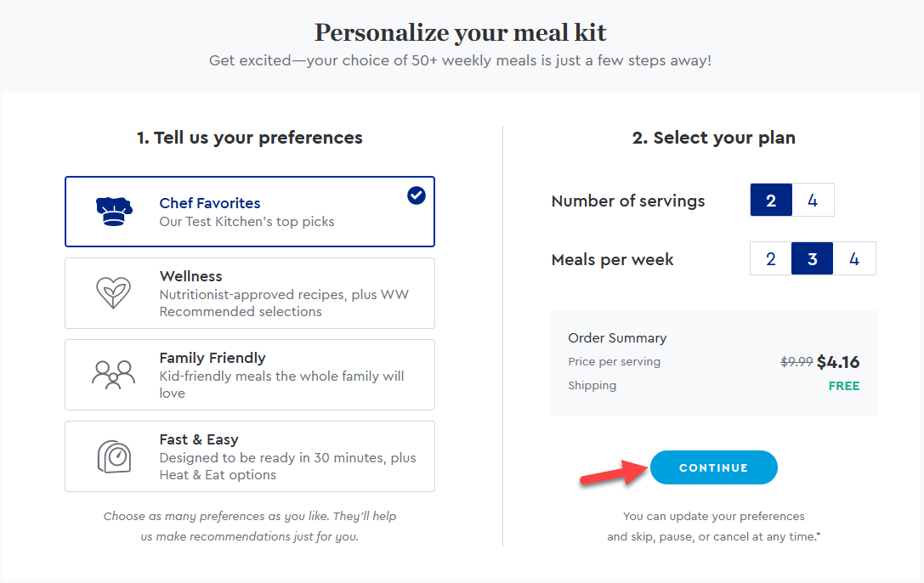This screenshot has height=583, width=924.
Task: Click the Wellness heart leaf icon
Action: (x=113, y=292)
